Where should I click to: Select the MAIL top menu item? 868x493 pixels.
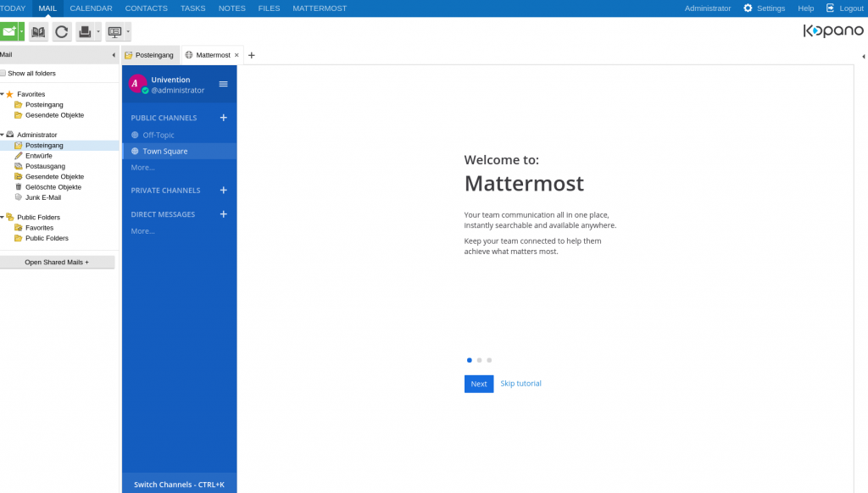pyautogui.click(x=47, y=8)
